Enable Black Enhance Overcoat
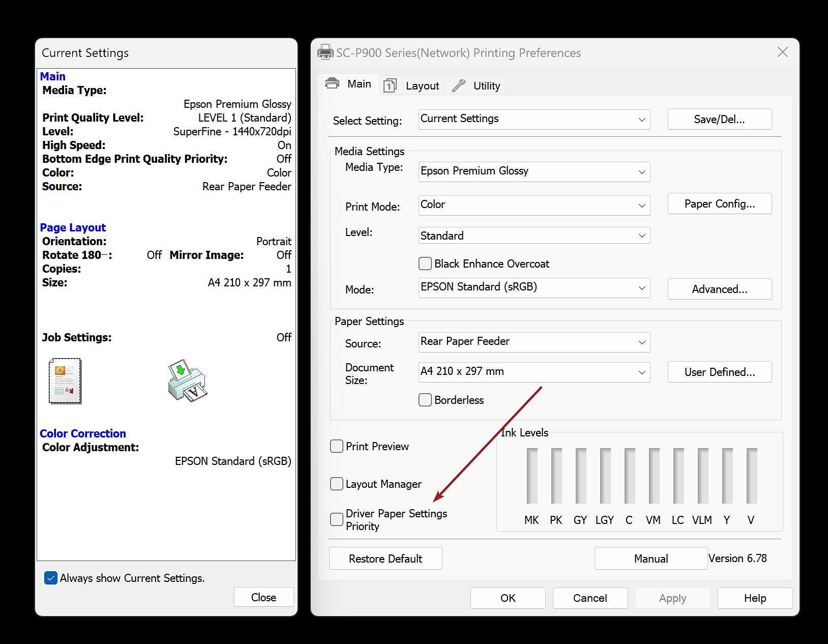The width and height of the screenshot is (828, 644). [425, 264]
